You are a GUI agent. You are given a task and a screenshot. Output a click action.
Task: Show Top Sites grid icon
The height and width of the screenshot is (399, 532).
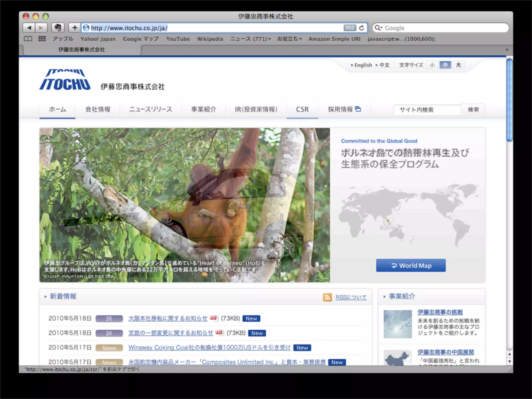pyautogui.click(x=42, y=39)
